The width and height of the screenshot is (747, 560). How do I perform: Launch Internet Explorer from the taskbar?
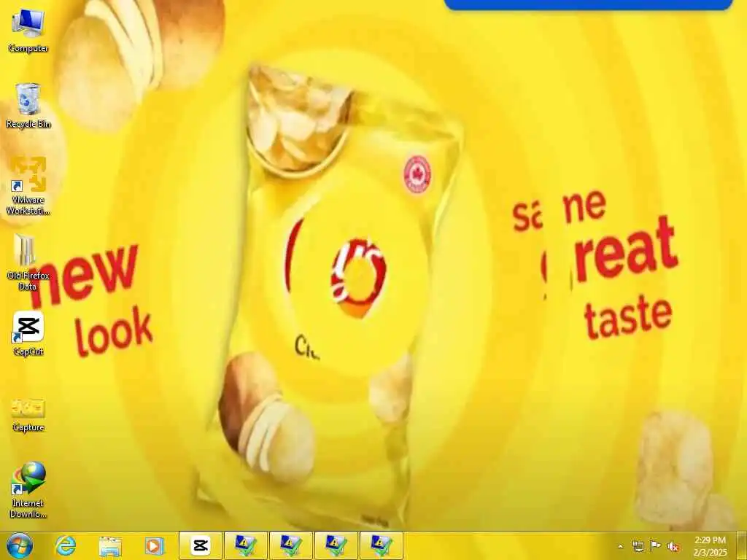pos(65,545)
